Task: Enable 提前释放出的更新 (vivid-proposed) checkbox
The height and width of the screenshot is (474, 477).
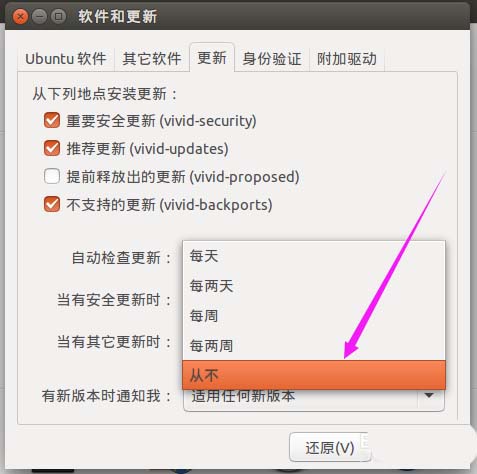Action: coord(52,176)
